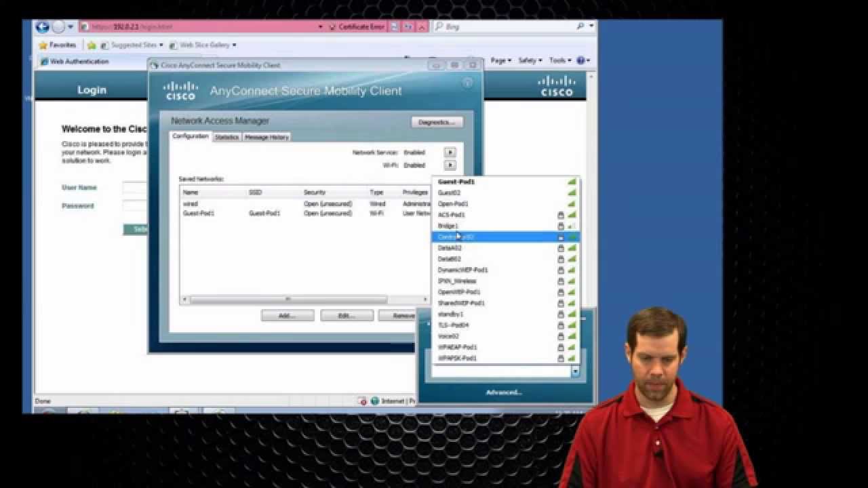Click the signal strength icon for Guest-Pod1
This screenshot has height=488, width=868.
pos(572,182)
